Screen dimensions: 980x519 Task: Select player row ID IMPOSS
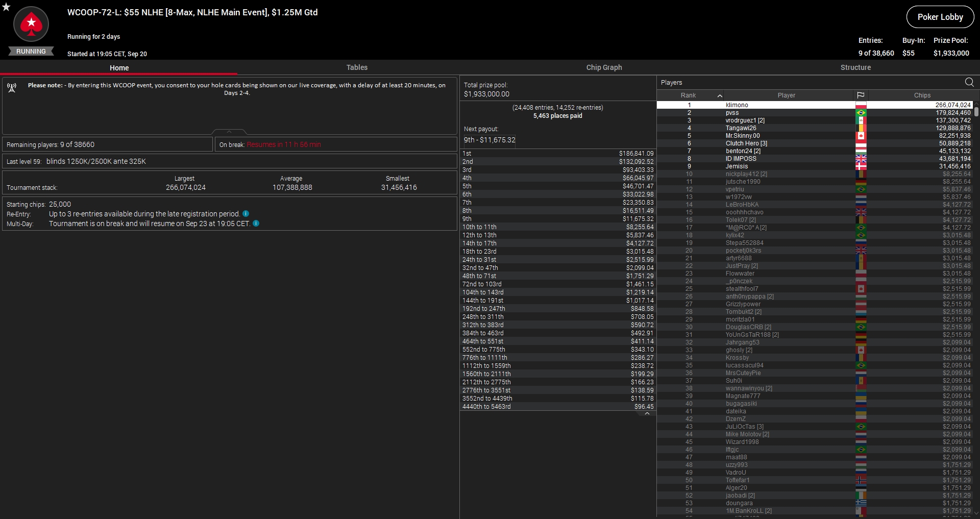pos(815,159)
